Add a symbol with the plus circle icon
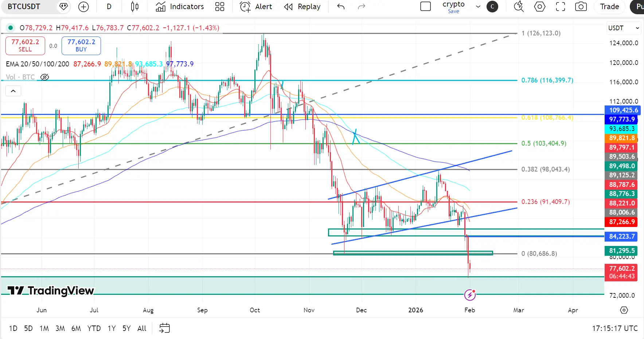The image size is (644, 339). 83,7
